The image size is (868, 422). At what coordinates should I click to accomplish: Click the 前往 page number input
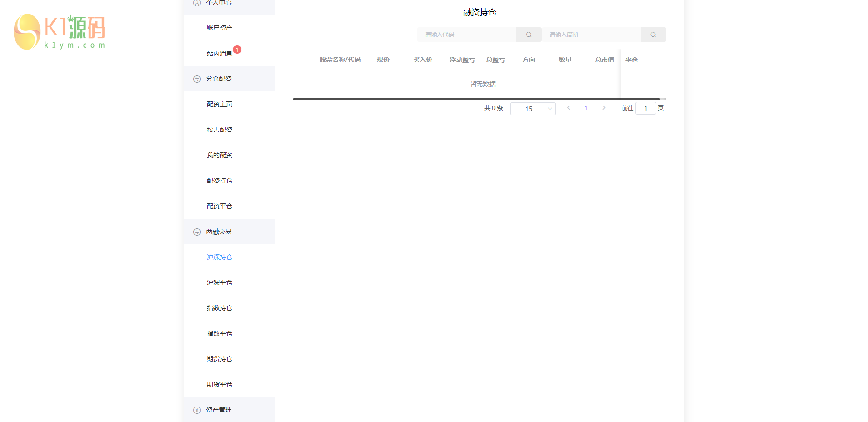coord(645,108)
